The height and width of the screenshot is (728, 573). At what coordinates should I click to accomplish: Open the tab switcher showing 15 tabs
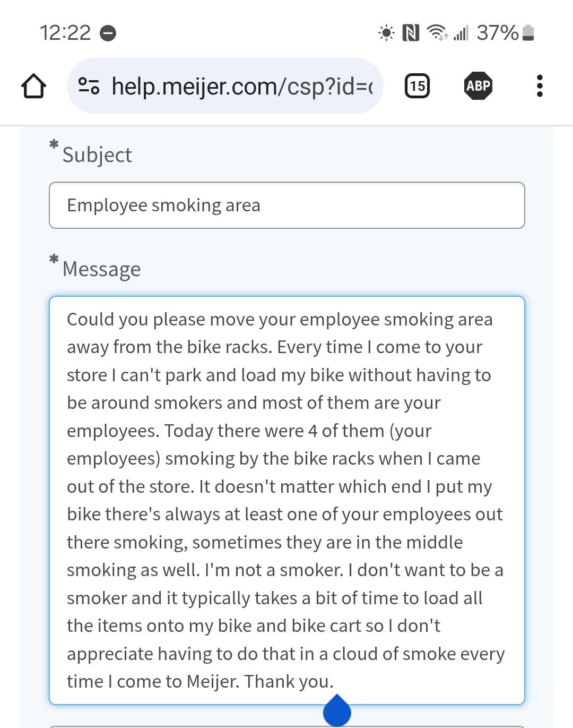coord(418,86)
